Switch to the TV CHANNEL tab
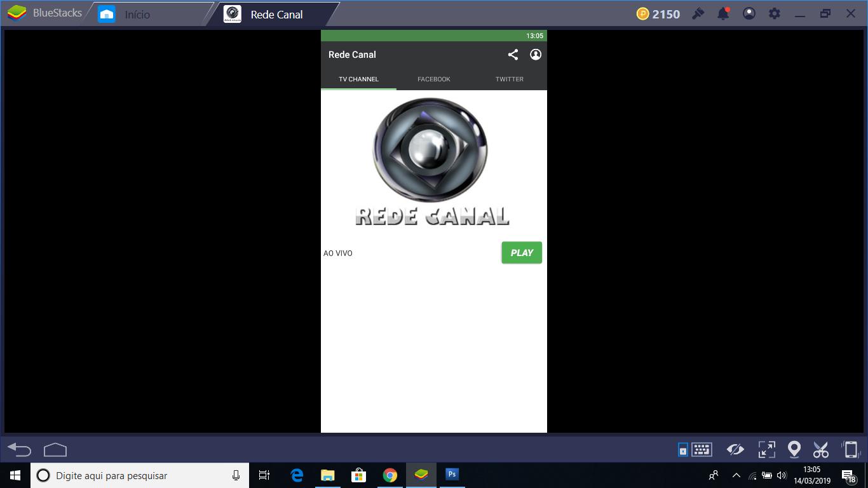Viewport: 868px width, 488px height. coord(358,79)
